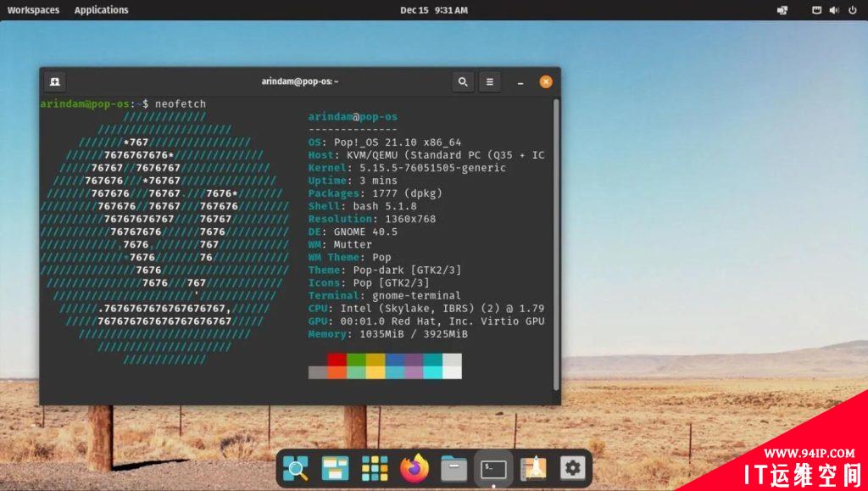The width and height of the screenshot is (868, 491).
Task: Click the 'Theme: Pop-dark [GTK2/3]' line
Action: (x=385, y=270)
